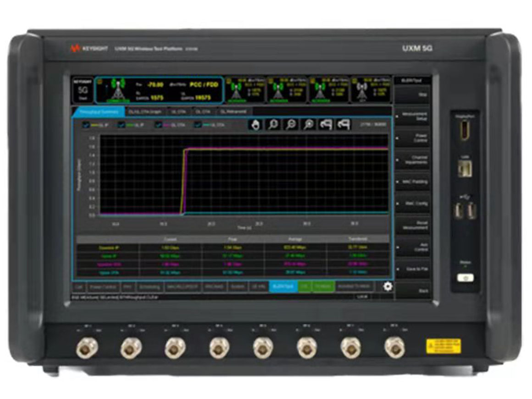Expand the Measurement Setup softkey menu
This screenshot has height=399, width=532.
(413, 116)
